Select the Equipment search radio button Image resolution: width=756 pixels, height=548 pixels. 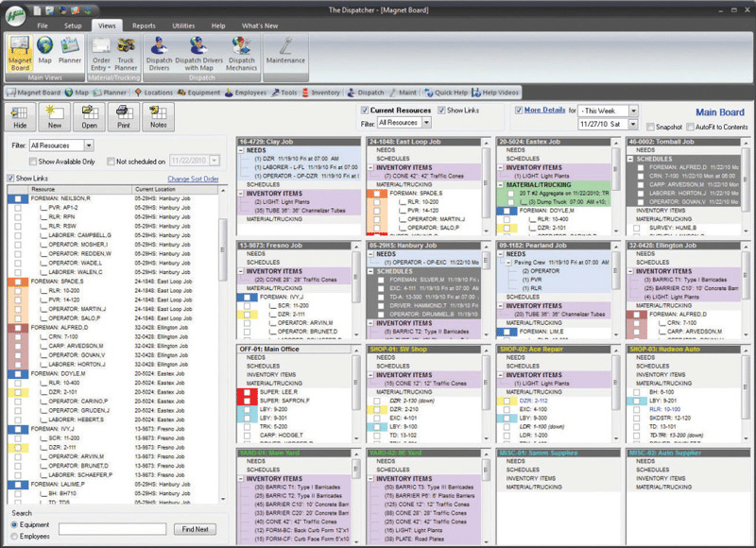point(13,524)
